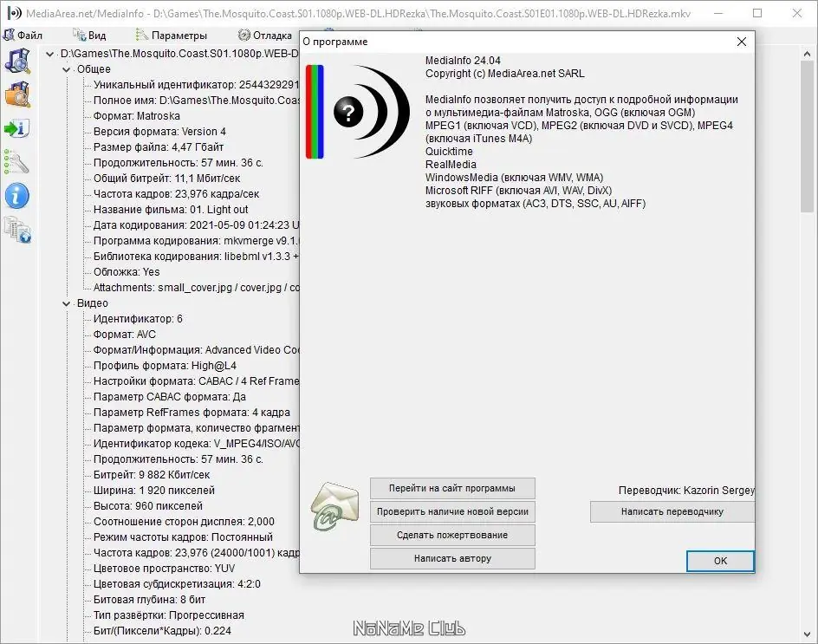Select Цветовая субдискретизация: 4:2:0 row
This screenshot has height=644, width=818.
177,584
